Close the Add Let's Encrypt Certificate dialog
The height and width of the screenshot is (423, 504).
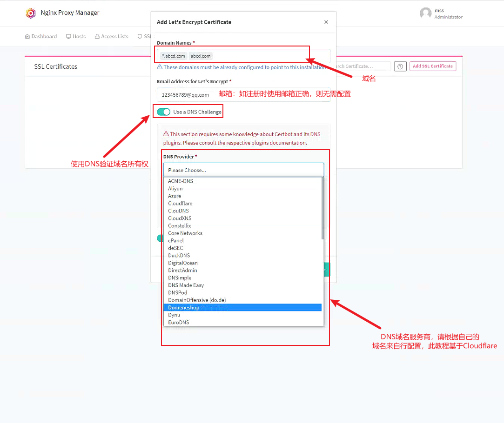(326, 22)
